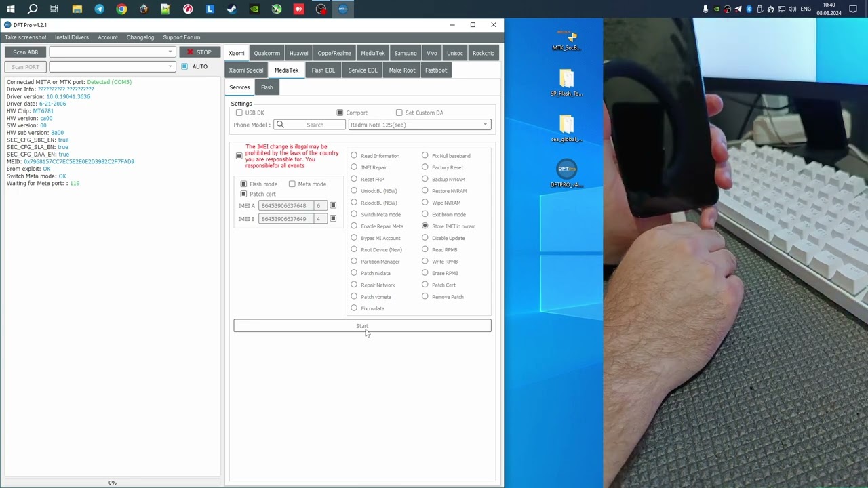Open Redmi Note 12S phone model dropdown
Viewport: 868px width, 488px height.
click(419, 125)
